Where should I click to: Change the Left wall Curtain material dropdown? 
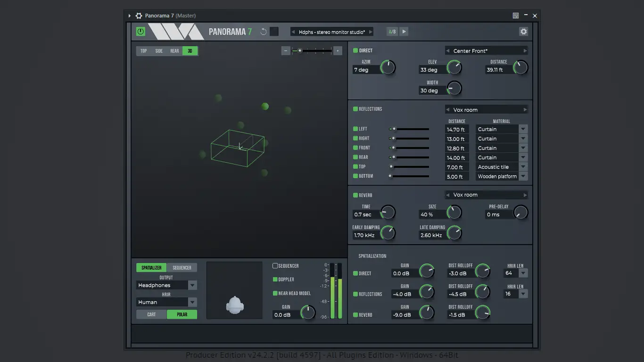click(523, 129)
